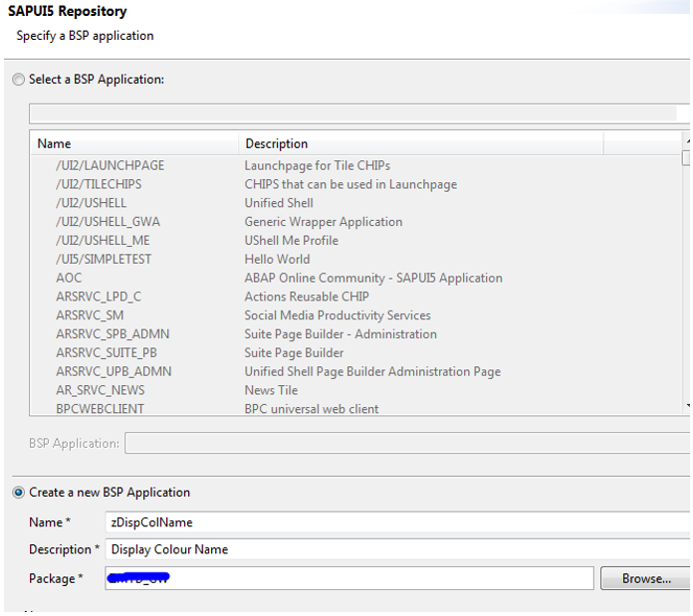Click 'Unified Shell' description cell

279,203
